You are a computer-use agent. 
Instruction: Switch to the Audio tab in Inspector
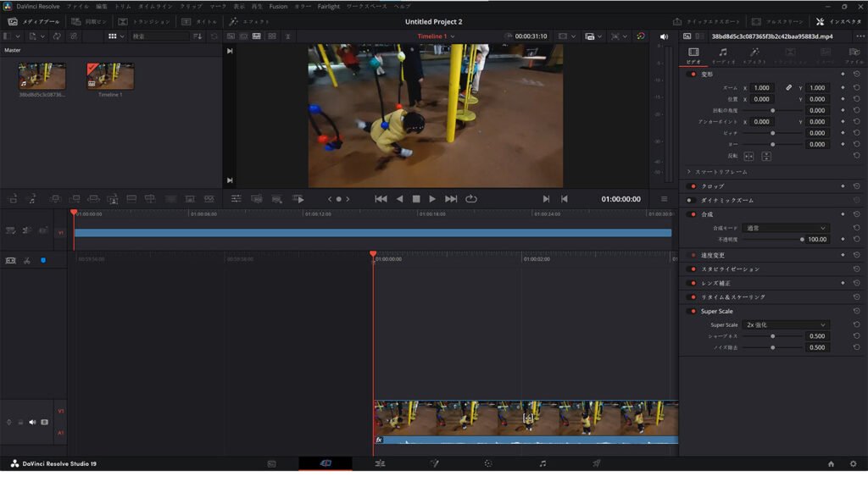(723, 55)
